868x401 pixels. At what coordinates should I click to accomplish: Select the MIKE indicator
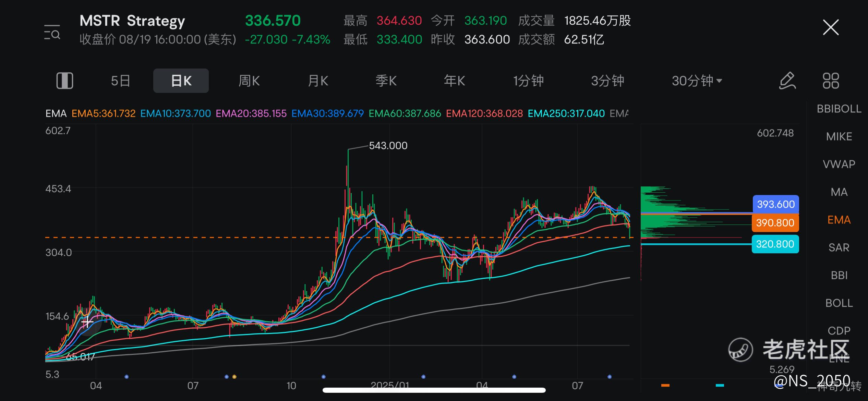(x=839, y=137)
